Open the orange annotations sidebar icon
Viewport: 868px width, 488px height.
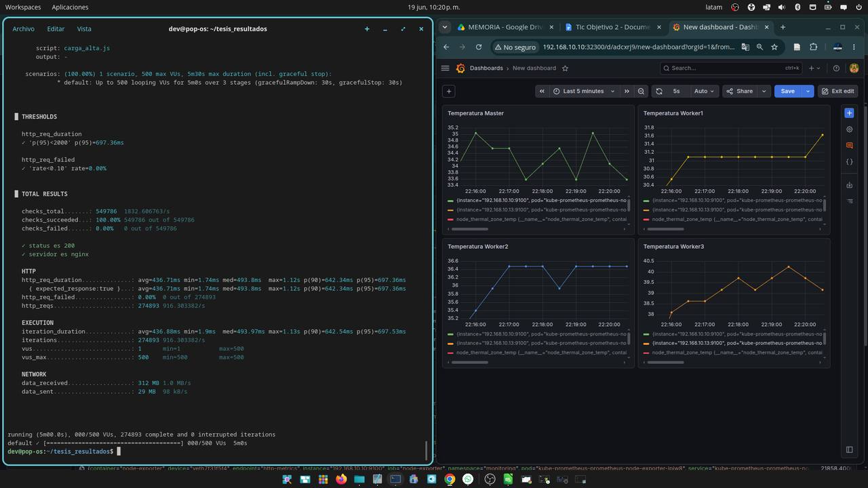pos(849,146)
